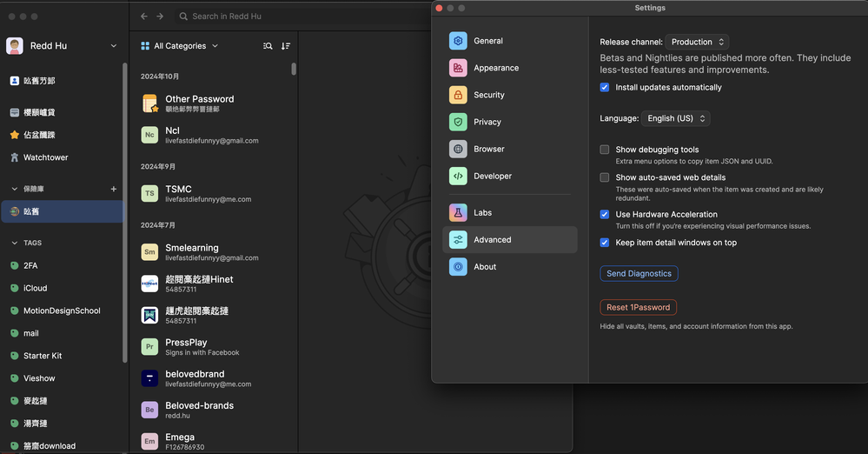
Task: Open Developer settings code icon
Action: [x=458, y=176]
